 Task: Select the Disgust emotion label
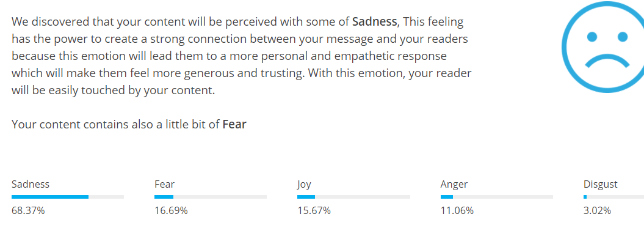pyautogui.click(x=601, y=185)
